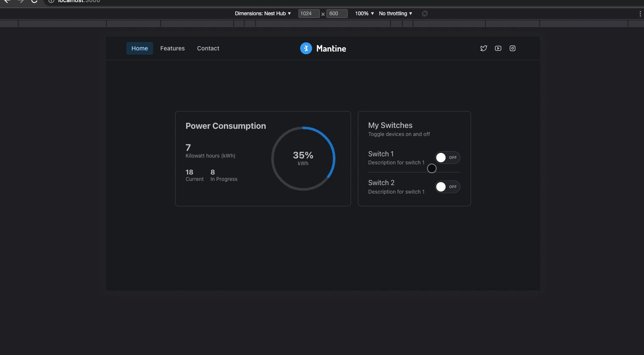644x355 pixels.
Task: Click the Mantine logo icon
Action: [306, 48]
